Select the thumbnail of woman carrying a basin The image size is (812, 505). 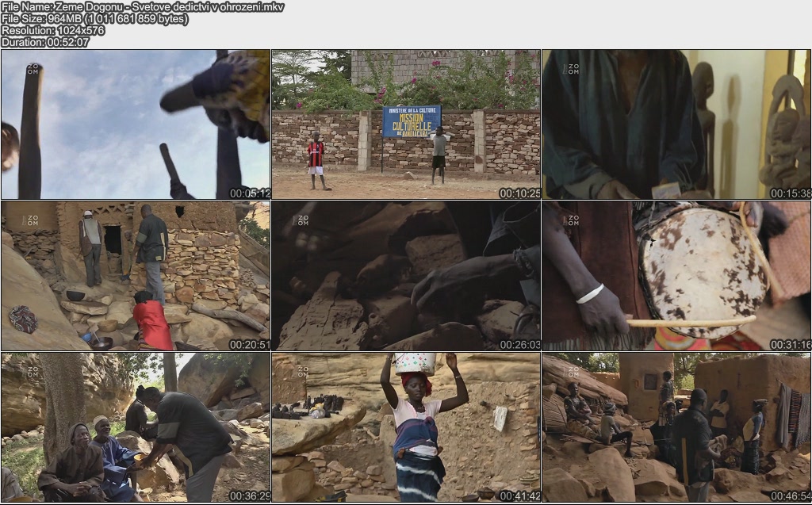(x=405, y=427)
